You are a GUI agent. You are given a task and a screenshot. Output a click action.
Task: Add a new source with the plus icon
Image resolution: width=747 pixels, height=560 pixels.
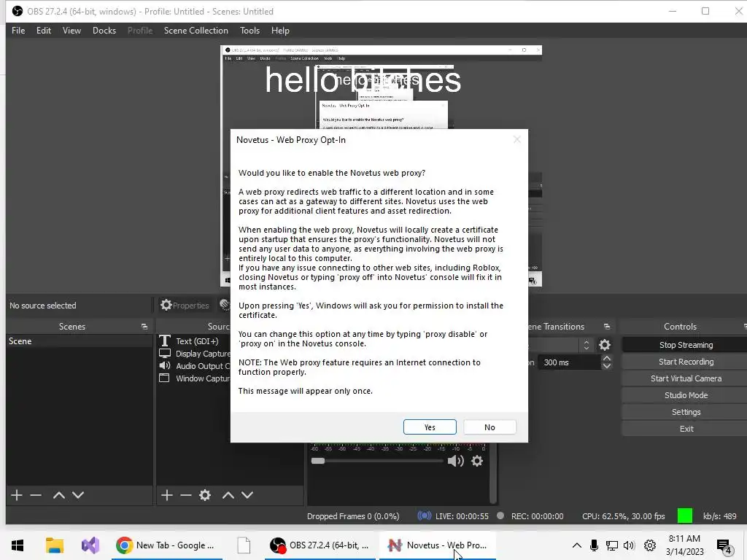point(167,495)
